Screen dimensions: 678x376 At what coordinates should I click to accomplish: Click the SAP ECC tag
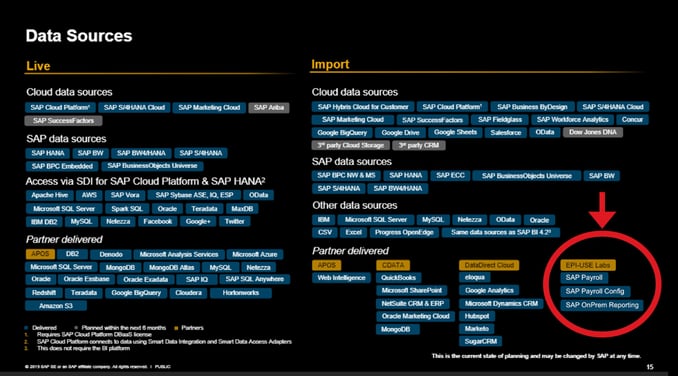[450, 175]
